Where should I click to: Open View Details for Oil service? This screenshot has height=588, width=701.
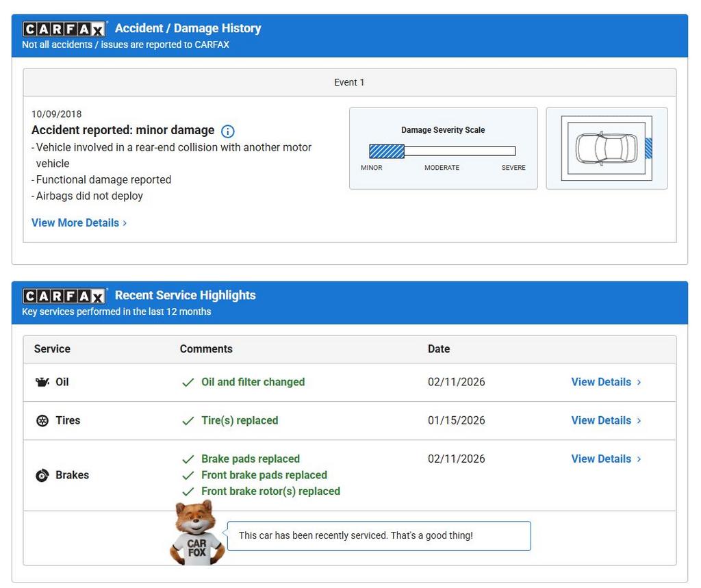coord(606,382)
